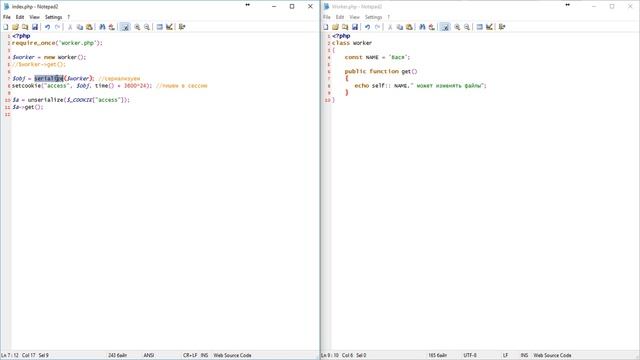
Task: Open View menu in Worker.php window
Action: click(x=354, y=17)
